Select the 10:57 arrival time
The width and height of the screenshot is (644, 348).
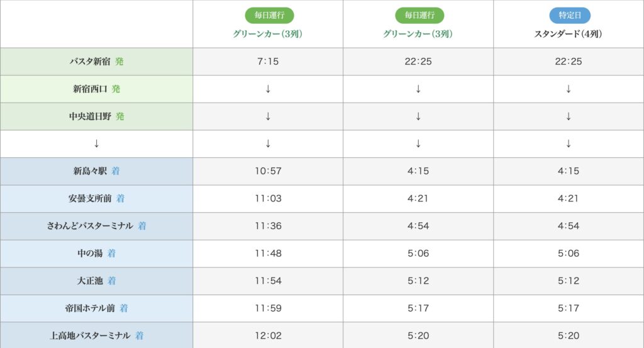pyautogui.click(x=268, y=171)
